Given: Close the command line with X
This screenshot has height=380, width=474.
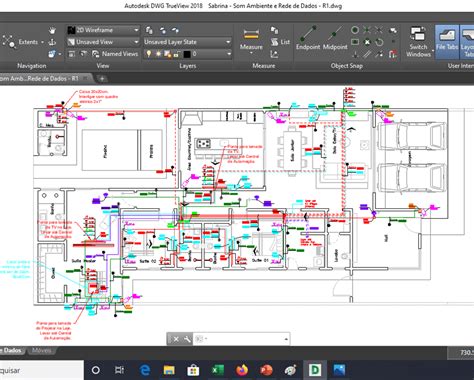Looking at the screenshot, I should click(176, 339).
